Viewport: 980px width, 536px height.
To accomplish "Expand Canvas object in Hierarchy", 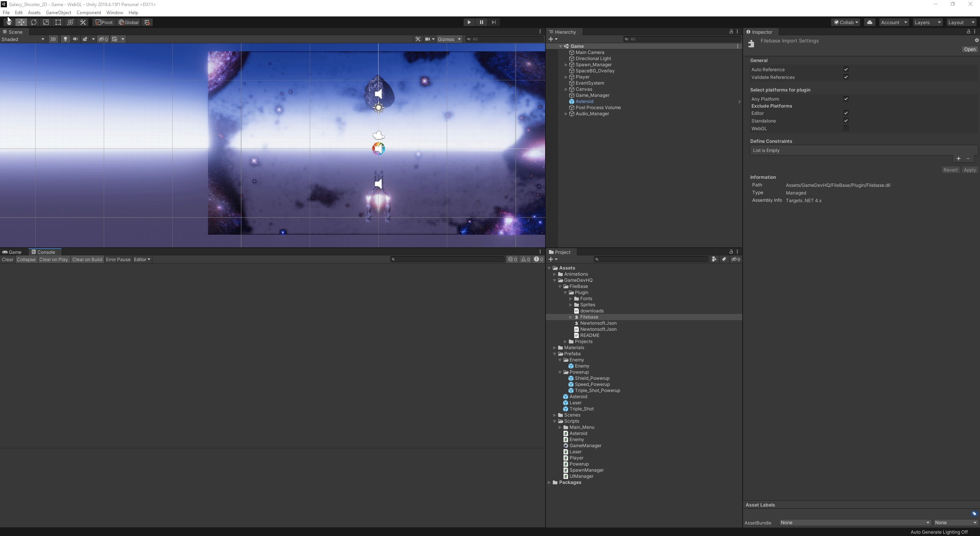I will [x=566, y=89].
